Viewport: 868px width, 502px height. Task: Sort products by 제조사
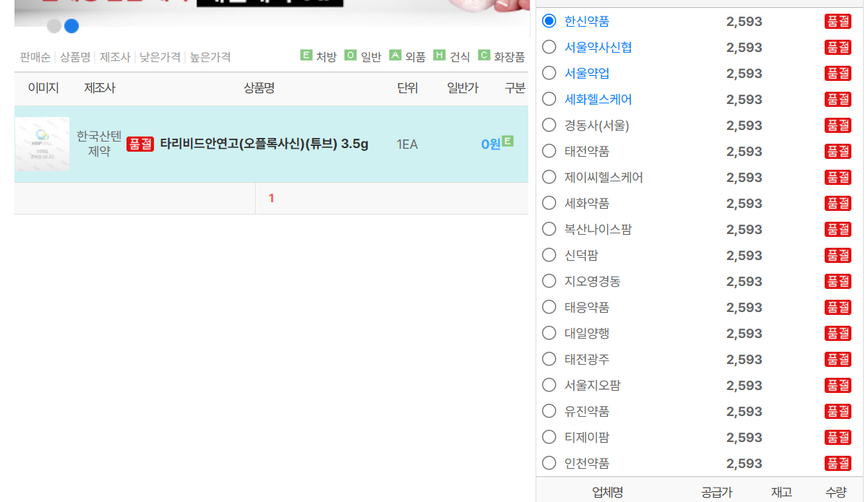(115, 56)
